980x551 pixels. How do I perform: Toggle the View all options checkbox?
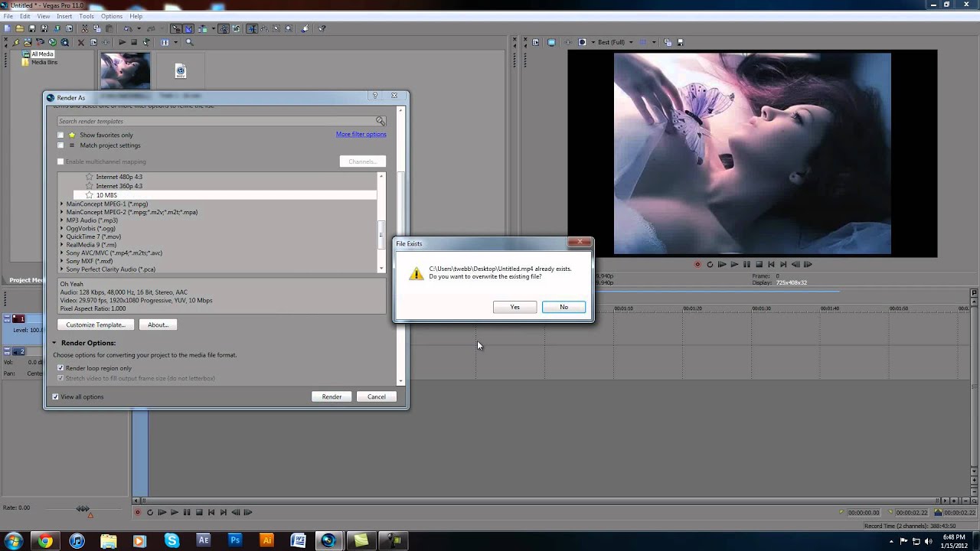55,396
